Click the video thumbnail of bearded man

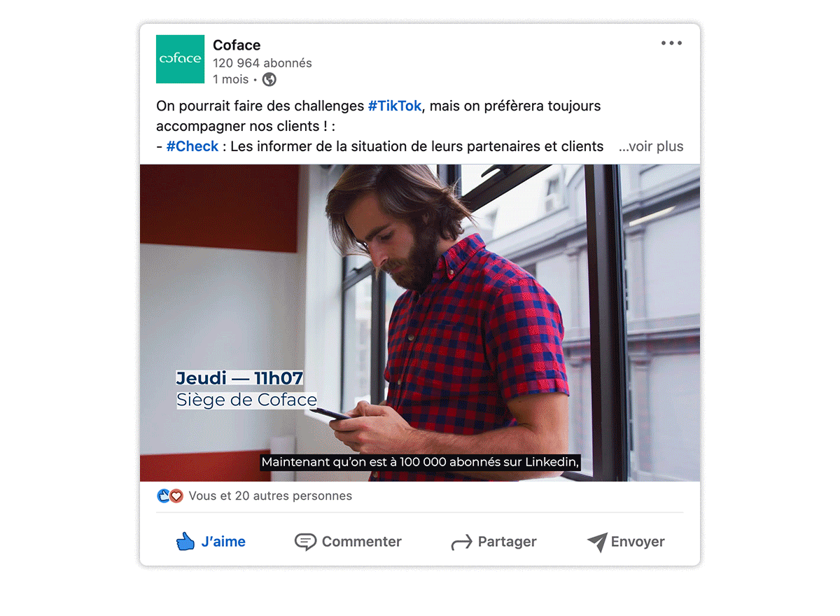click(420, 323)
